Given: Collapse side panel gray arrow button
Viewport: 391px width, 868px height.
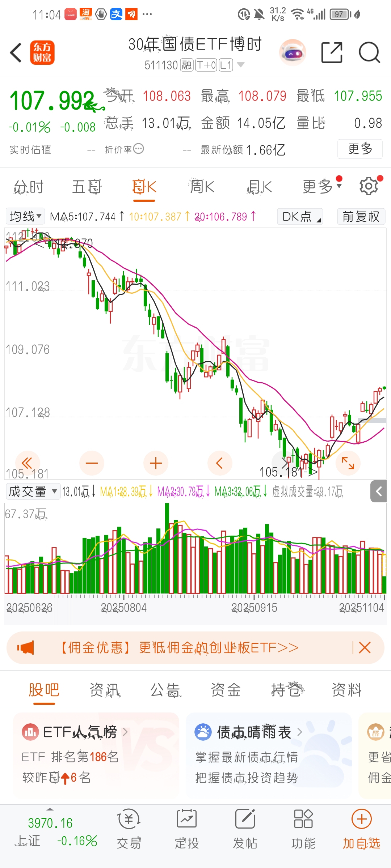Looking at the screenshot, I should [x=379, y=492].
